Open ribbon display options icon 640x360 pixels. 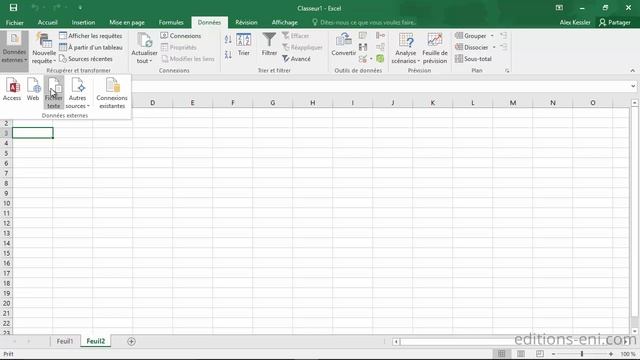click(x=559, y=8)
